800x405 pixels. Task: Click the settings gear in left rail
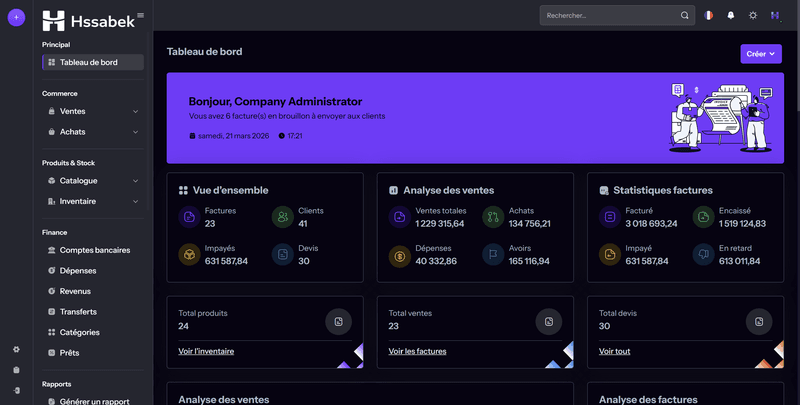click(x=16, y=349)
